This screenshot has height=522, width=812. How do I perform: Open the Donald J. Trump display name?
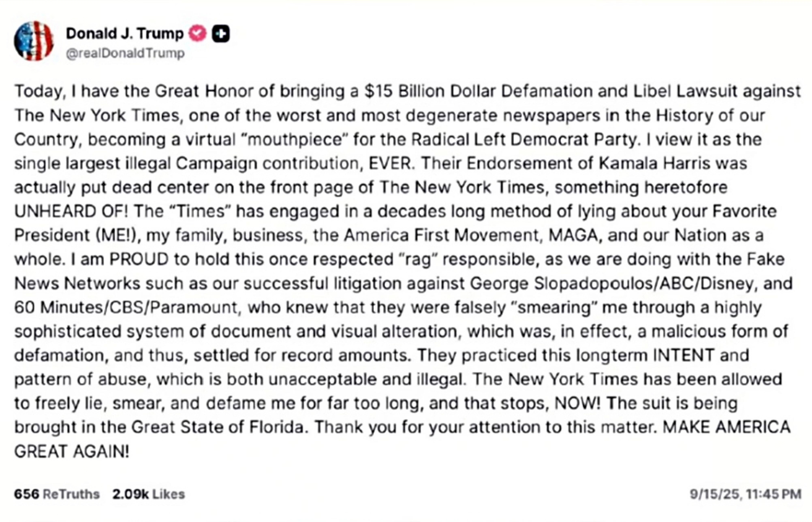click(x=124, y=34)
